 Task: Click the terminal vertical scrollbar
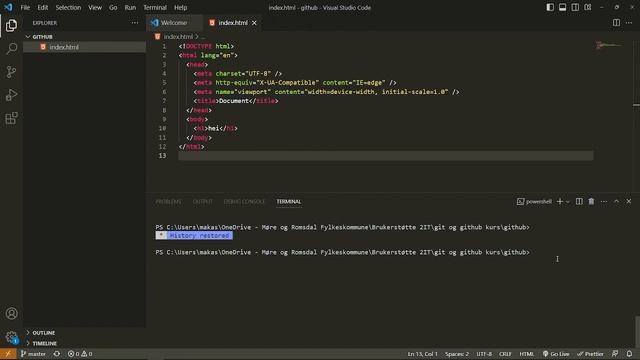click(x=637, y=331)
